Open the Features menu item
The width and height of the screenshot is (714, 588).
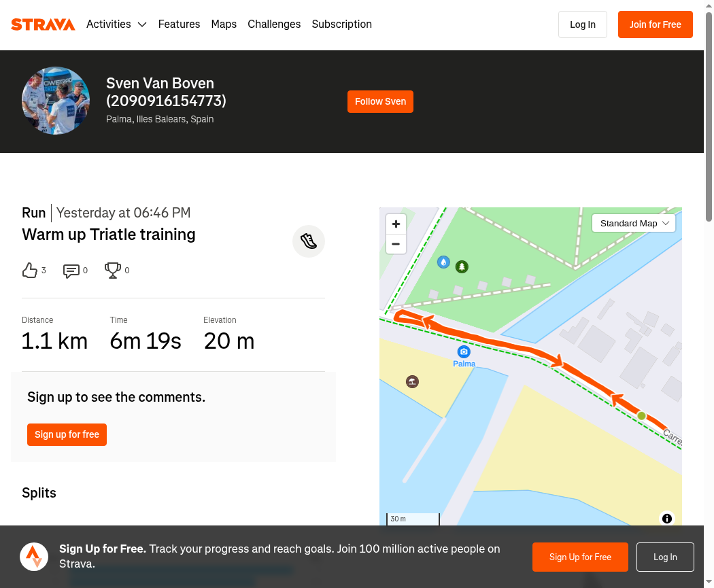tap(179, 24)
